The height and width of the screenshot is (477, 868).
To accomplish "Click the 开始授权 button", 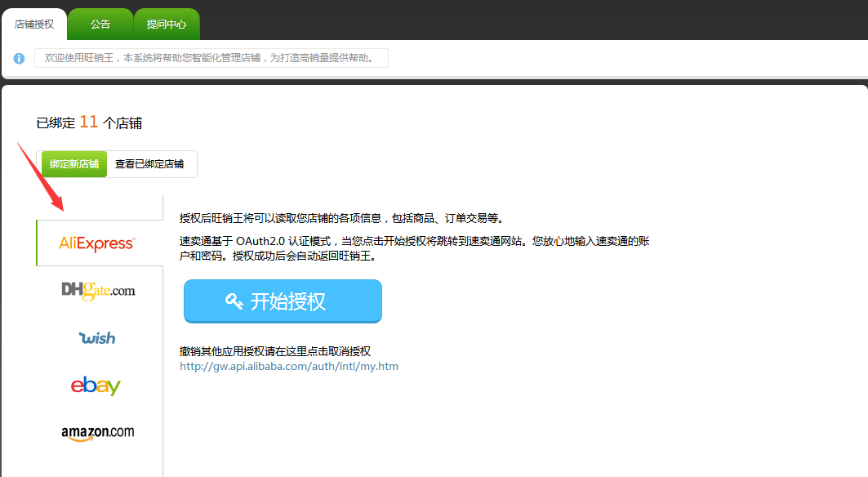I will [x=283, y=301].
